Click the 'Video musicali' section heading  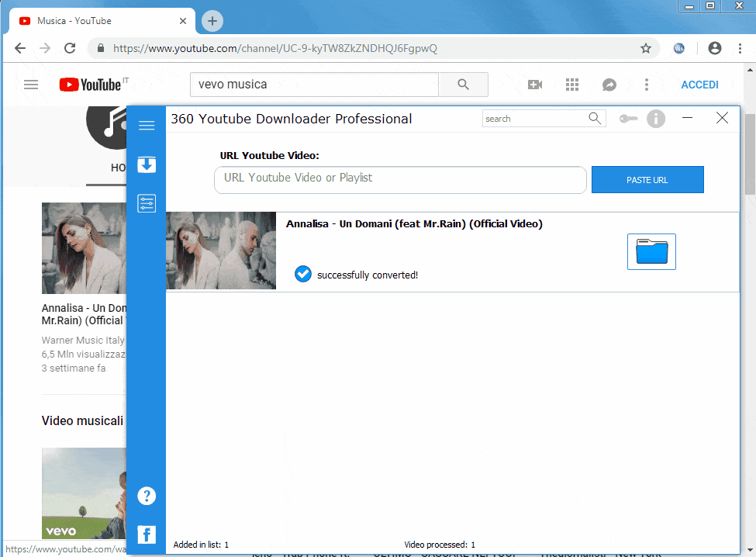coord(82,420)
